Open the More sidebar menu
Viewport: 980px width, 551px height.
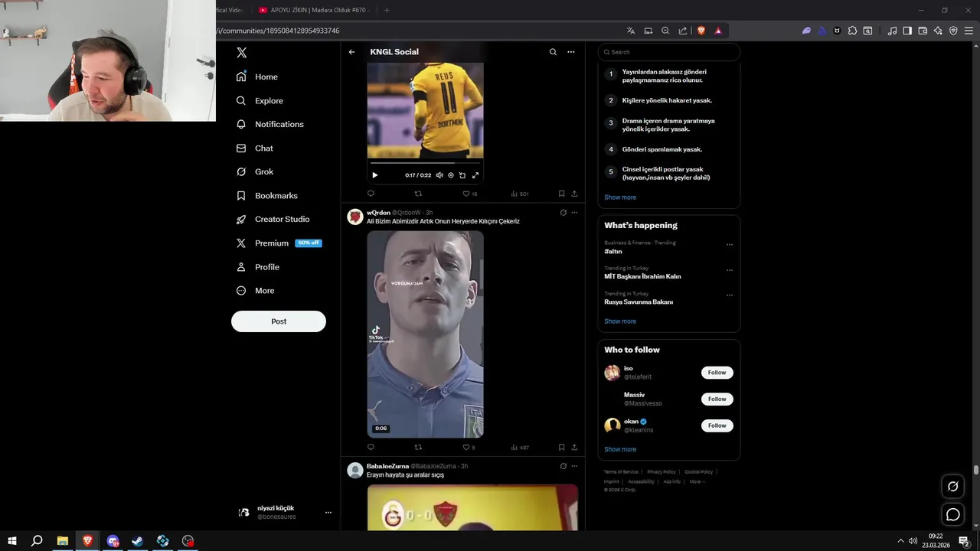255,290
